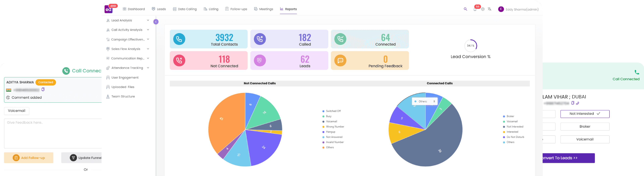Select the User Engagement sidebar item
This screenshot has height=176, width=644.
coord(125,77)
